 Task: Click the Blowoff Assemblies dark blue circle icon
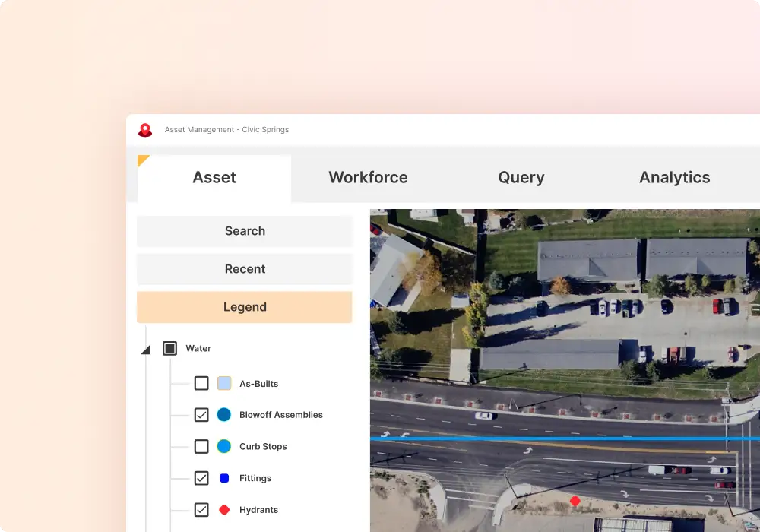[224, 415]
